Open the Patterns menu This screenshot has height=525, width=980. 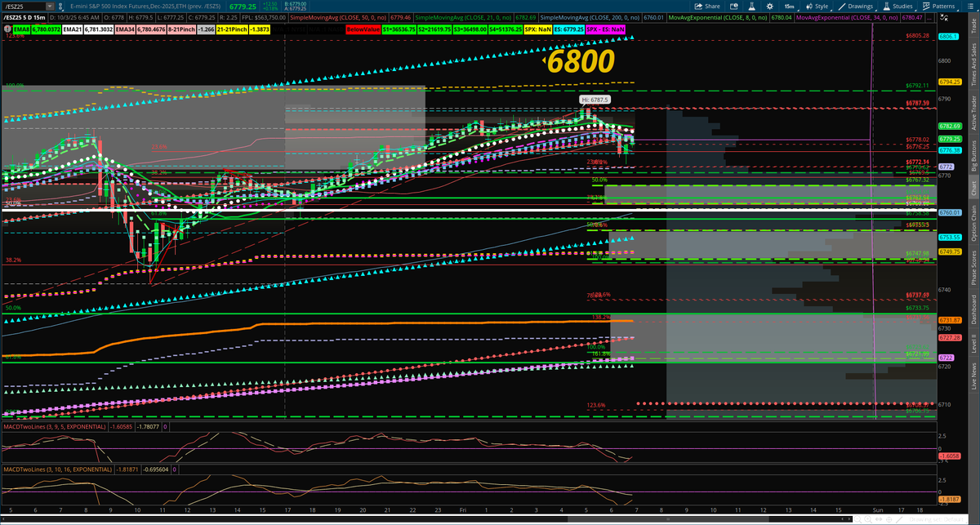pyautogui.click(x=938, y=6)
